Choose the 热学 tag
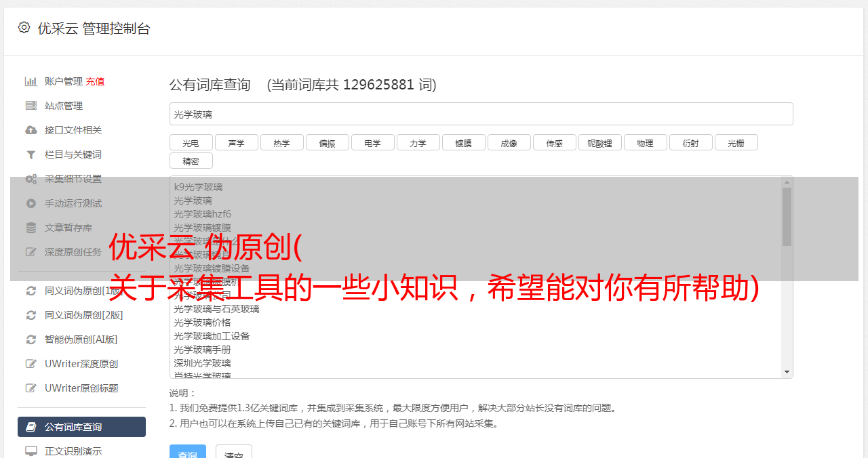The image size is (868, 458). point(281,142)
